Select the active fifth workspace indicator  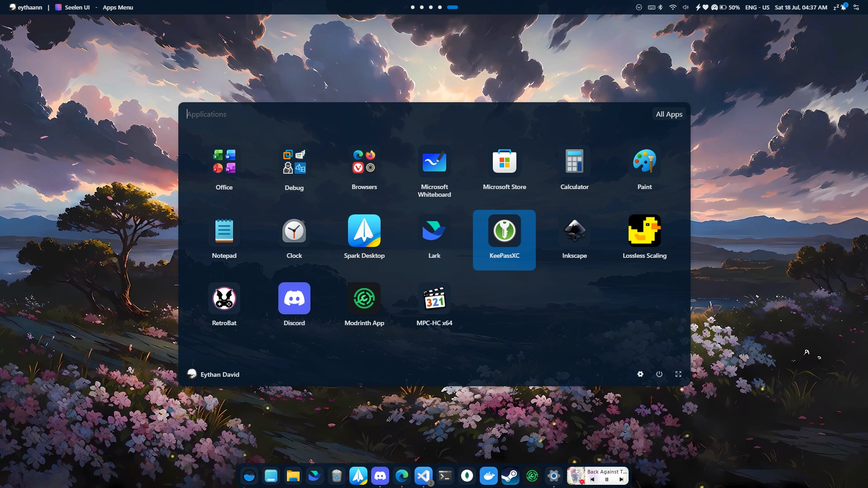coord(453,7)
